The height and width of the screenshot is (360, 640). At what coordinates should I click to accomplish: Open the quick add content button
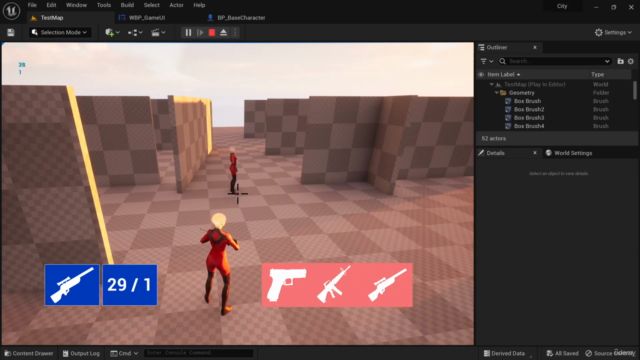112,33
